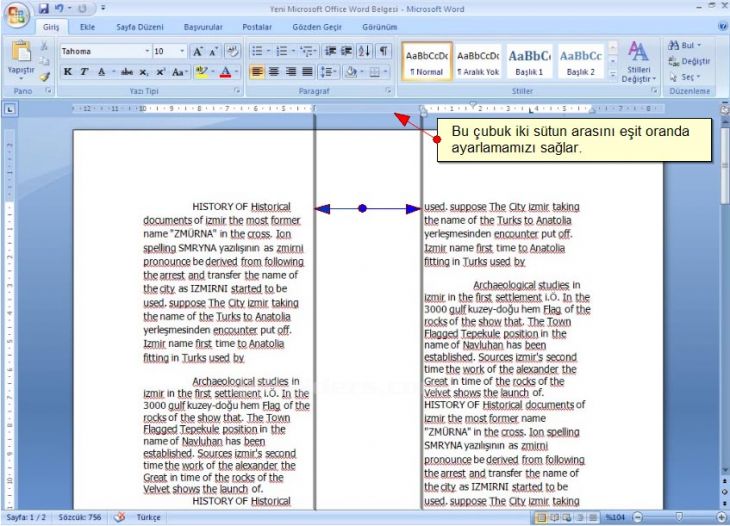Apply the Aralık Yok style
The image size is (730, 526).
point(478,61)
